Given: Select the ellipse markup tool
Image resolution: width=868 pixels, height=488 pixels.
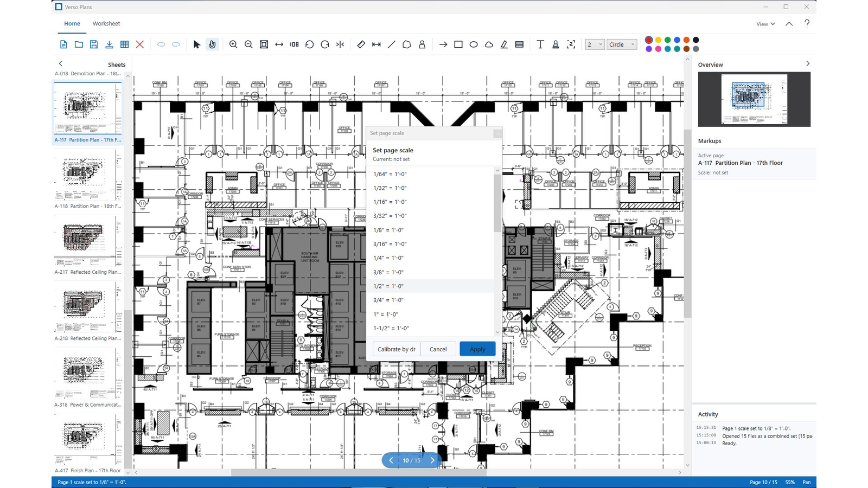Looking at the screenshot, I should pos(474,44).
